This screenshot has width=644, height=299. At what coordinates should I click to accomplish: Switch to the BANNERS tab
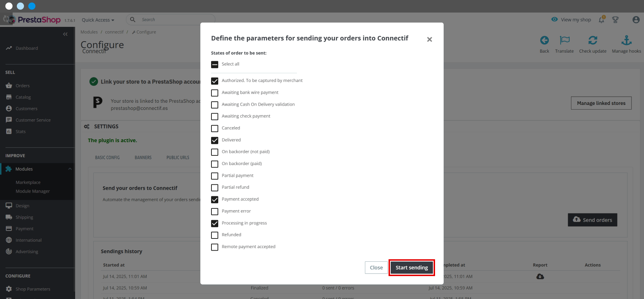click(143, 158)
